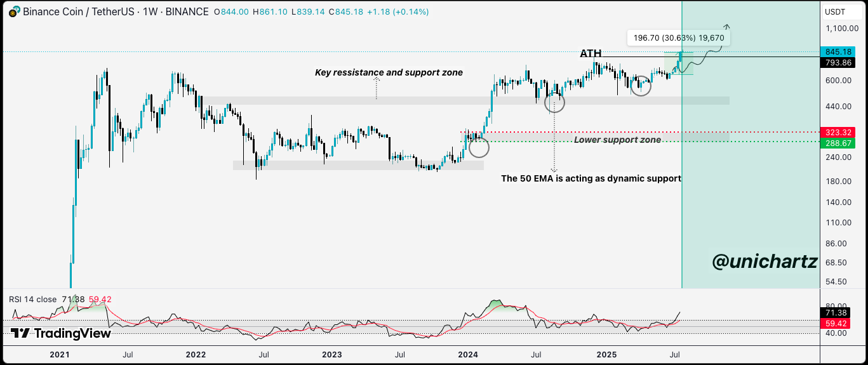
Task: Select the 'Key ressistance and support zone' annotation
Action: point(389,73)
